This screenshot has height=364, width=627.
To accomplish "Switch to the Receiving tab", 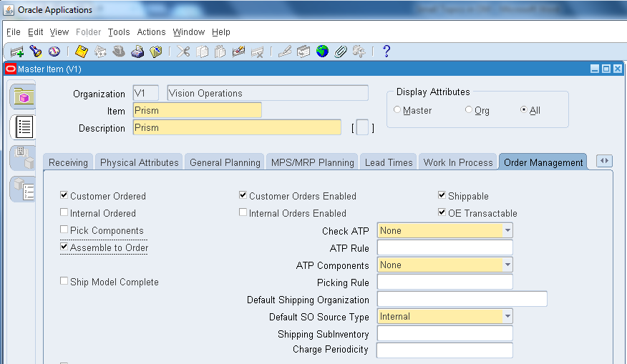I will coord(68,162).
